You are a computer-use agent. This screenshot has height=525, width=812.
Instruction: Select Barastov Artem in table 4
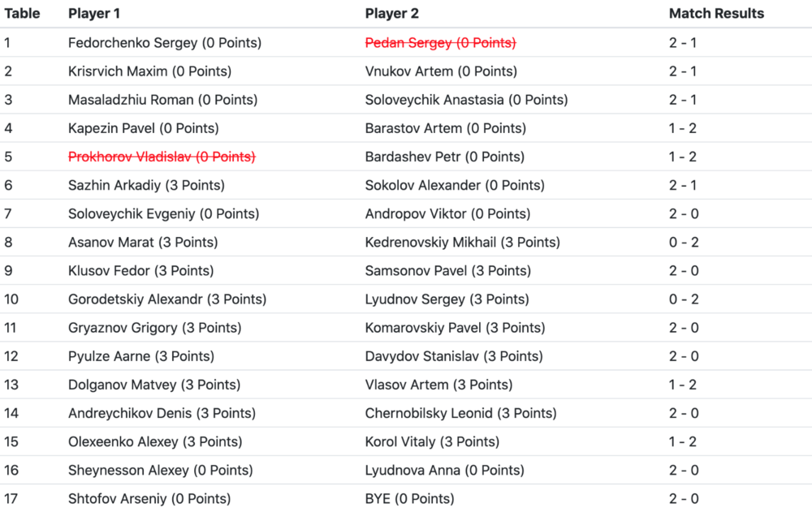tap(445, 128)
